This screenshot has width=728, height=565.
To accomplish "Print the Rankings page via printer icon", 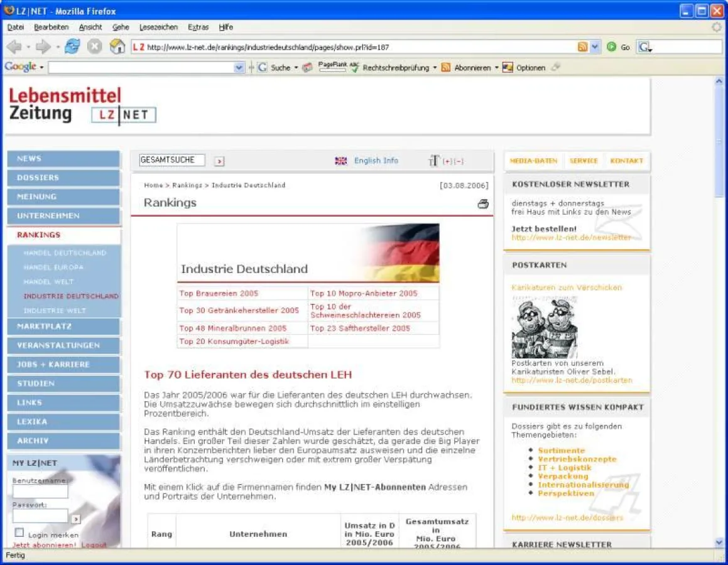I will click(483, 203).
